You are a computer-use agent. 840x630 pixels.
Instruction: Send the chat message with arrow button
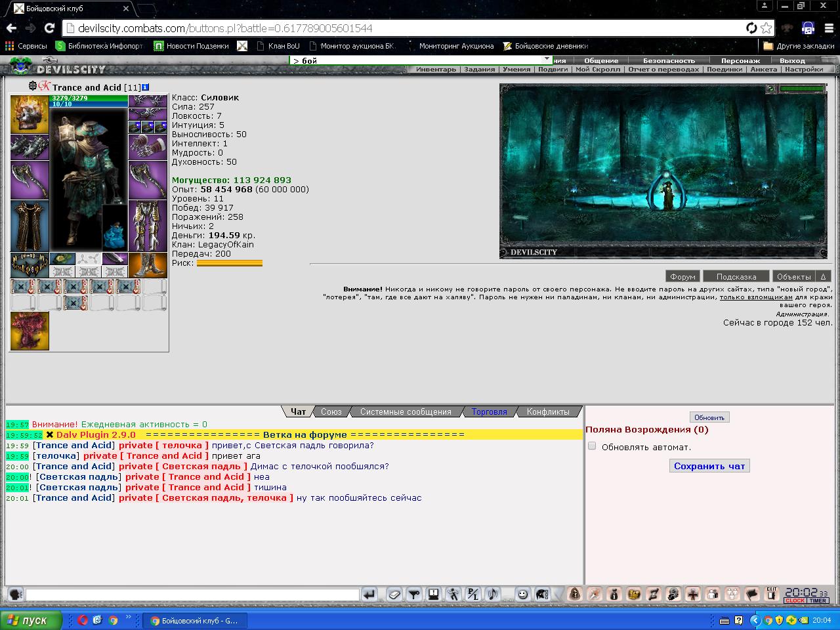point(369,595)
